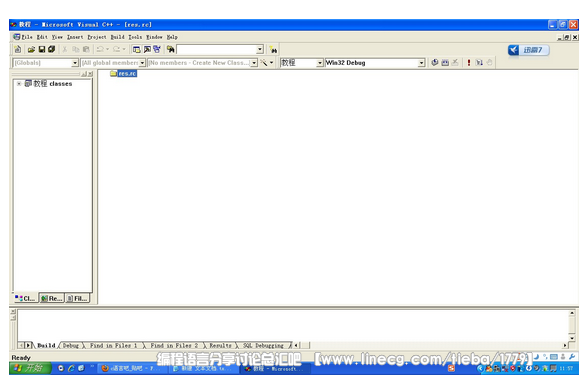Open the Insert menu
The width and height of the screenshot is (583, 376).
(75, 37)
